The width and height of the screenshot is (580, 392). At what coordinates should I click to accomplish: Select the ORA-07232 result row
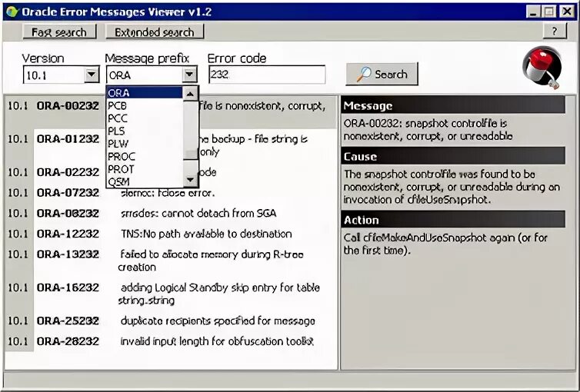tap(171, 192)
